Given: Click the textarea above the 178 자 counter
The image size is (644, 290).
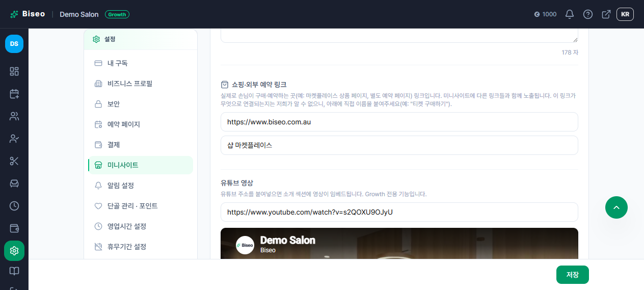Looking at the screenshot, I should [x=399, y=36].
